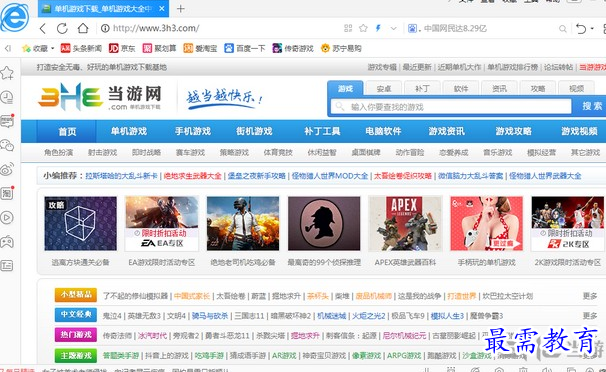606x372 pixels.
Task: Collapse the favorites bar with left chevron
Action: click(x=8, y=48)
